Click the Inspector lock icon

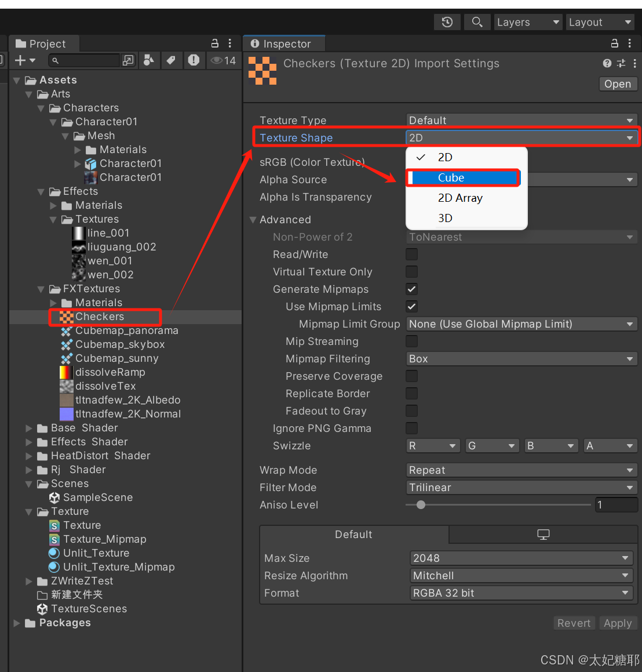tap(615, 43)
